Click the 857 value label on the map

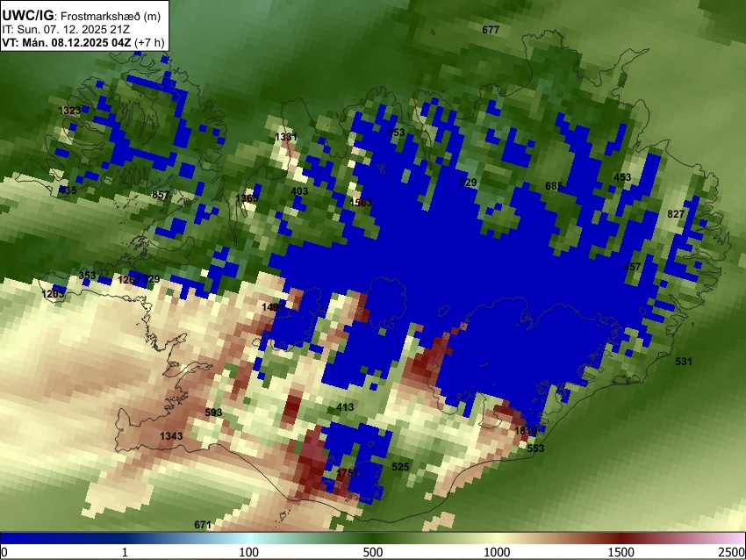tap(161, 195)
